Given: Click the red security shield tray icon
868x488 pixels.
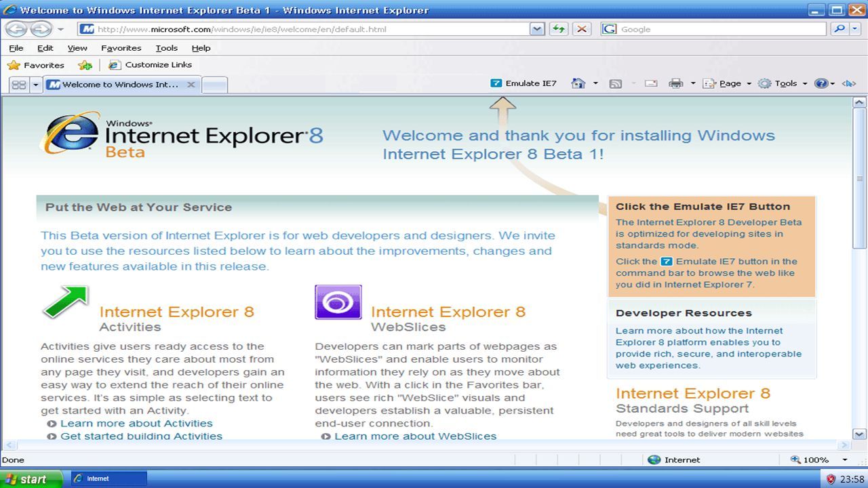Looking at the screenshot, I should point(831,479).
